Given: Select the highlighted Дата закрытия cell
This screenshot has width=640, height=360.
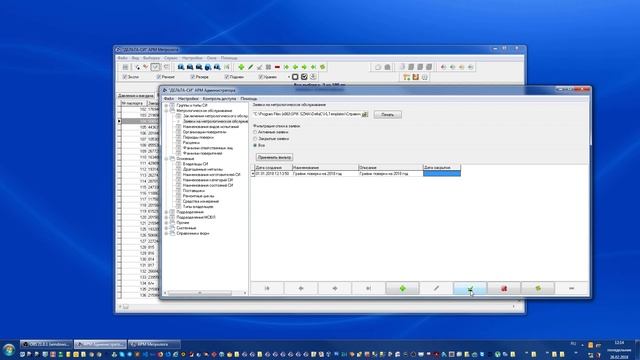Looking at the screenshot, I should [442, 173].
